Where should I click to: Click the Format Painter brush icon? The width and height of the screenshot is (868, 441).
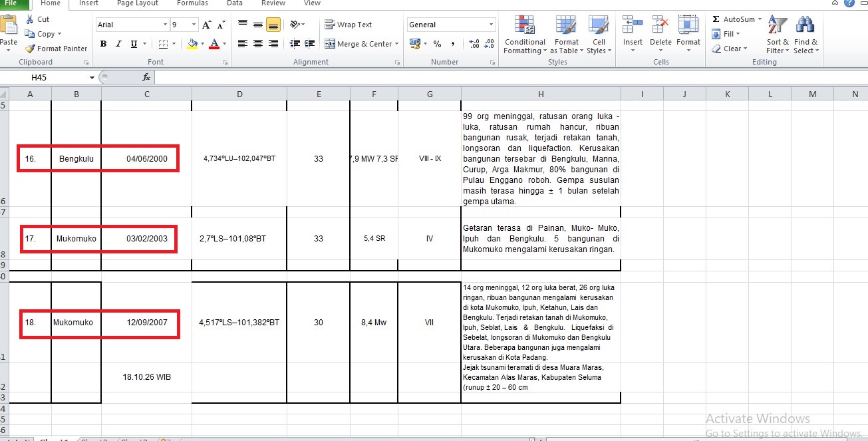pos(31,49)
